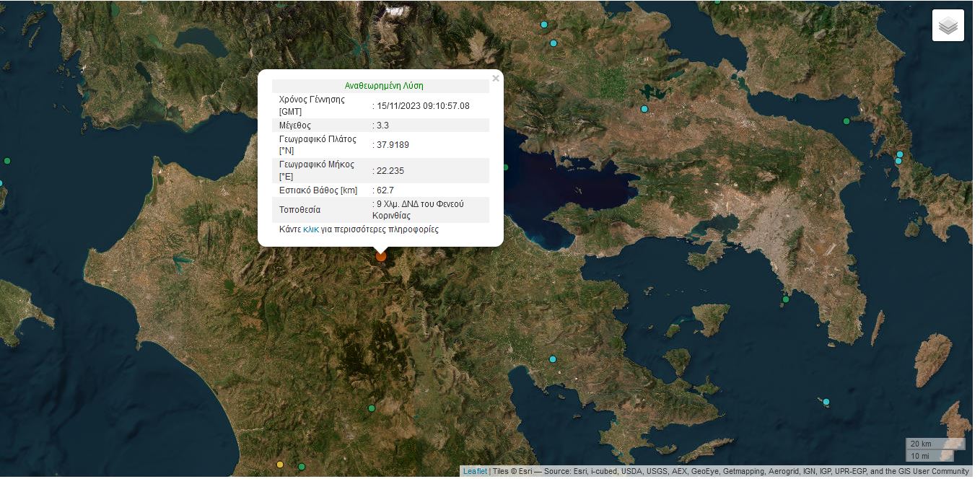
Task: Click the κλικ link for more information
Action: [311, 229]
